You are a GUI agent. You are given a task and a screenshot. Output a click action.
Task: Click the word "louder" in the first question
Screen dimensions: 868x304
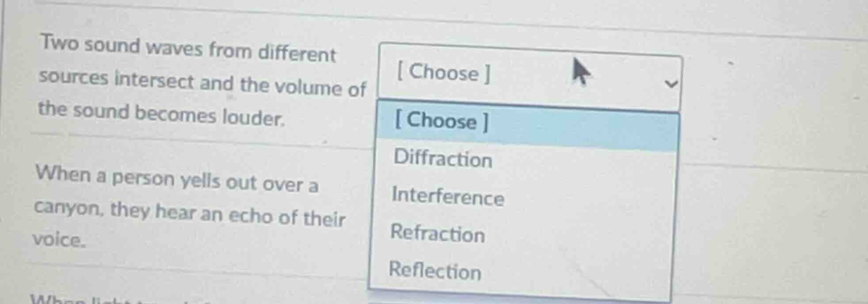point(253,117)
